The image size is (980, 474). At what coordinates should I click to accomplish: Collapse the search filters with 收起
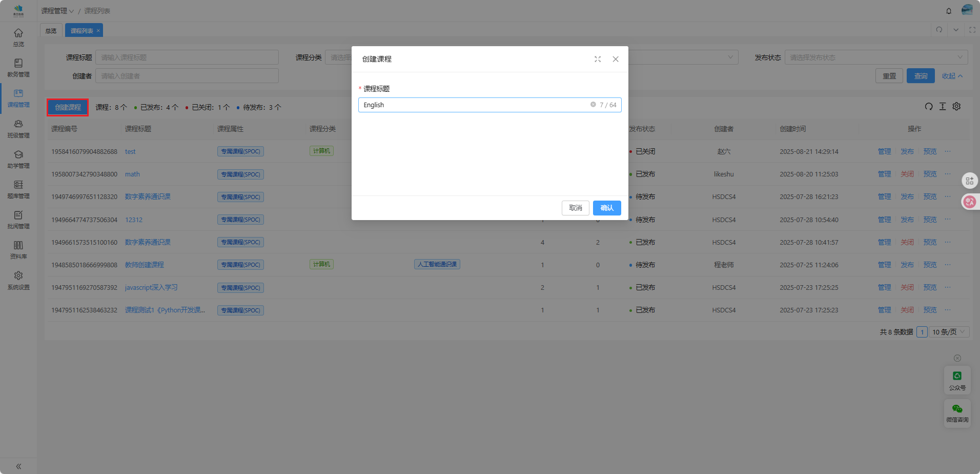pos(952,76)
